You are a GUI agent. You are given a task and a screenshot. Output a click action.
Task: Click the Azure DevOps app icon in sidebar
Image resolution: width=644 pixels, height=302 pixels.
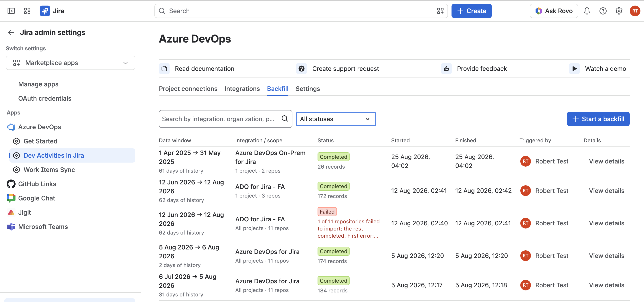[11, 127]
